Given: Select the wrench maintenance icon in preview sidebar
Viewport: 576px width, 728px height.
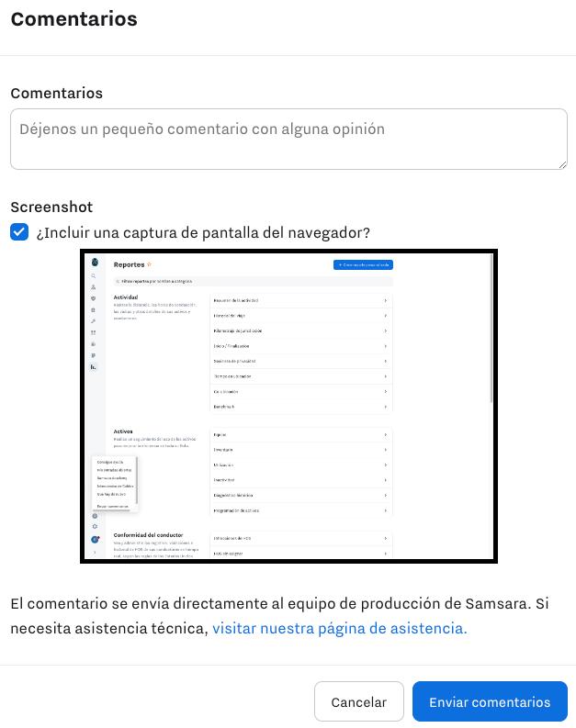Looking at the screenshot, I should [94, 321].
